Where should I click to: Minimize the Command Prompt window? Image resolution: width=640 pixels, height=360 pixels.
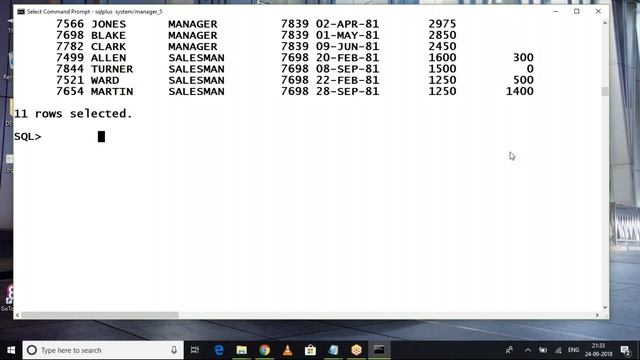(556, 11)
